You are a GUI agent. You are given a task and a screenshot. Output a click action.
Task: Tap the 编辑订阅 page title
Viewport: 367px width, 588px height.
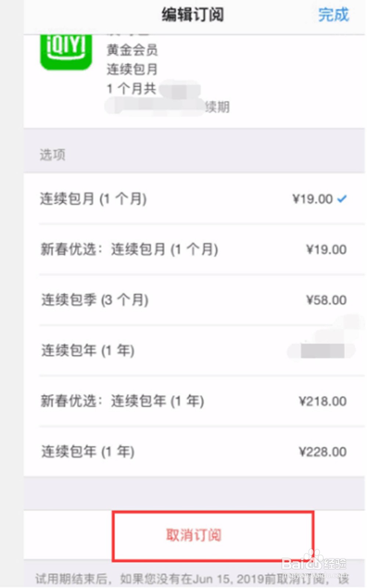(193, 15)
